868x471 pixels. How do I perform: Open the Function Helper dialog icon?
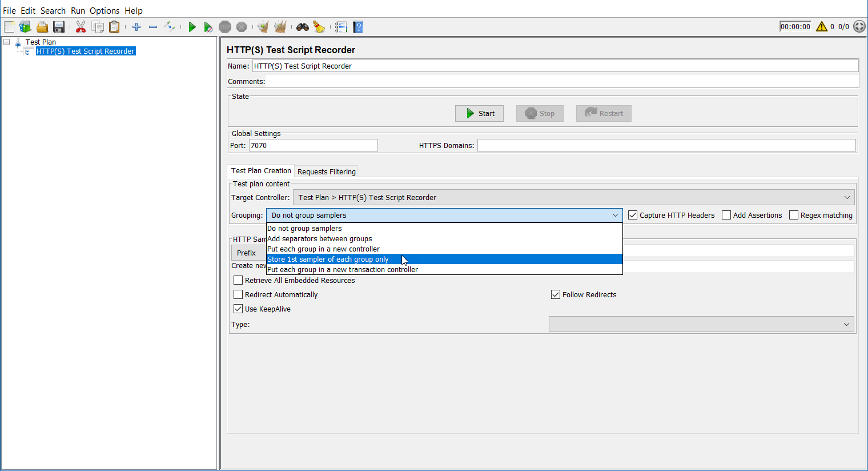coord(341,27)
